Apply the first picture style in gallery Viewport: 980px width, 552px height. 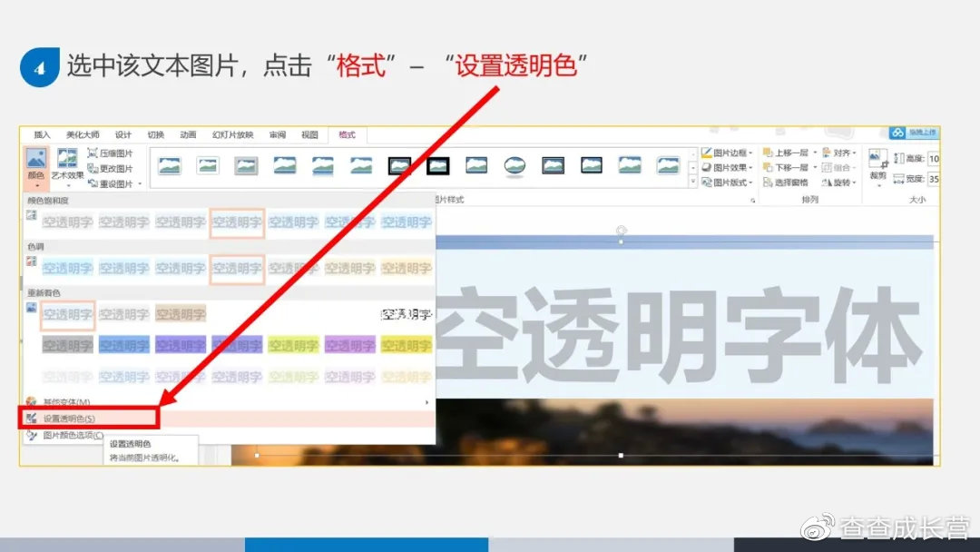point(170,165)
